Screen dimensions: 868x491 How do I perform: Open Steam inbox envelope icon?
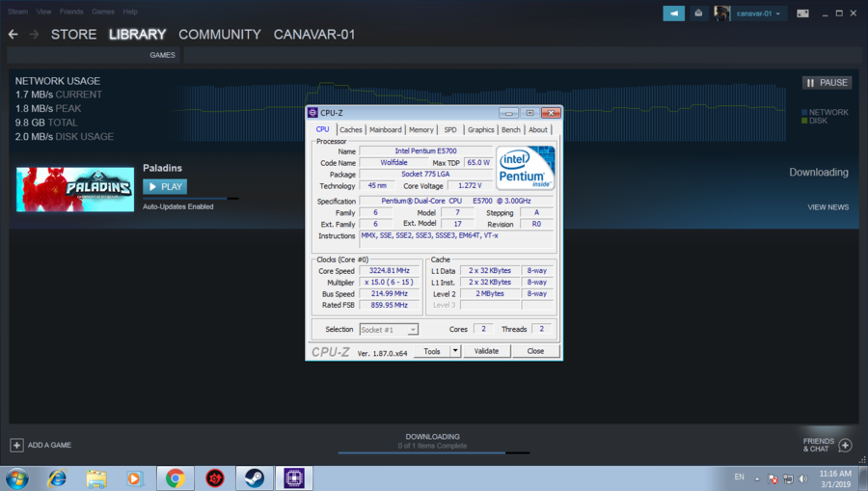(698, 14)
